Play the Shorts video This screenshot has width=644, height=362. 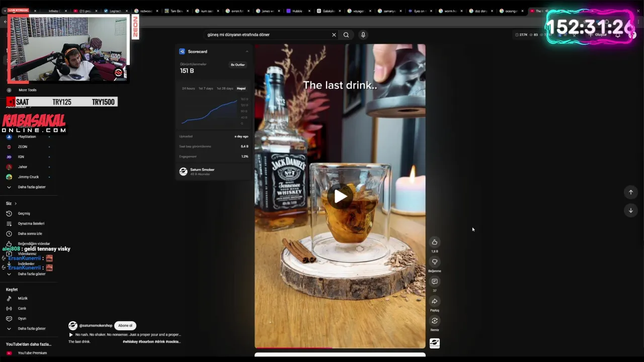click(340, 196)
